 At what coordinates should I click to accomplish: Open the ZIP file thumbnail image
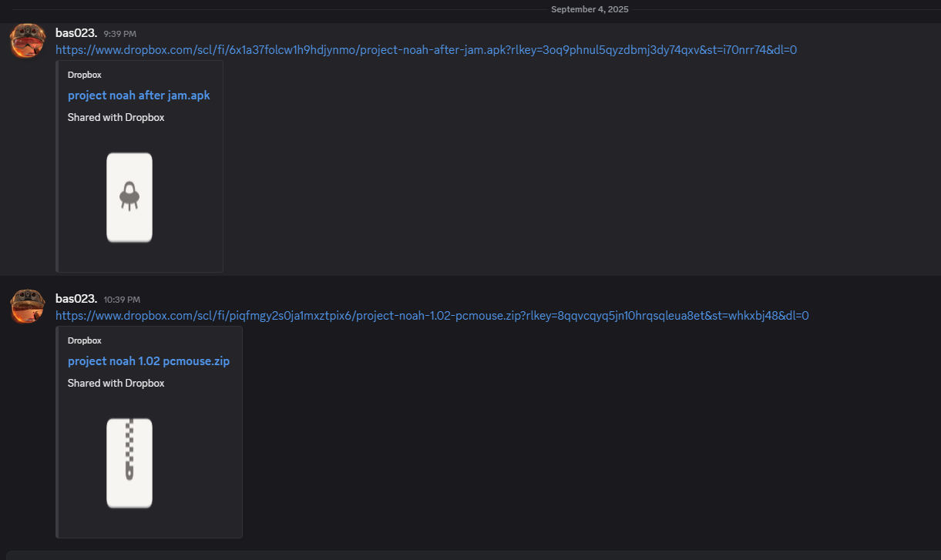pos(129,463)
